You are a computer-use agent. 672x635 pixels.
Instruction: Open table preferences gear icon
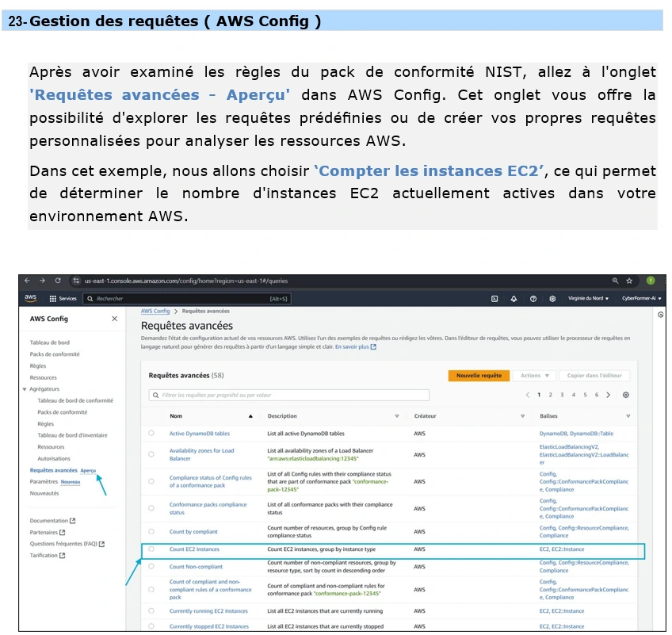tap(626, 395)
